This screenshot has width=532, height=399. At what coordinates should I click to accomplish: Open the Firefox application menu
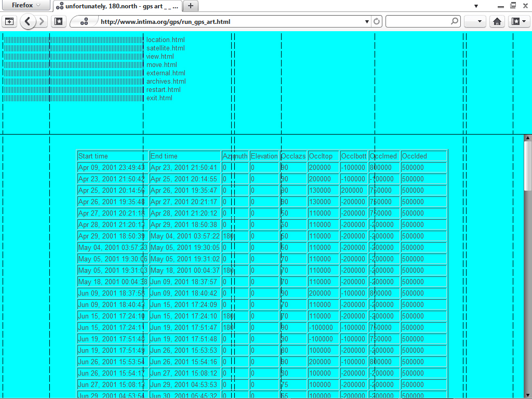25,5
